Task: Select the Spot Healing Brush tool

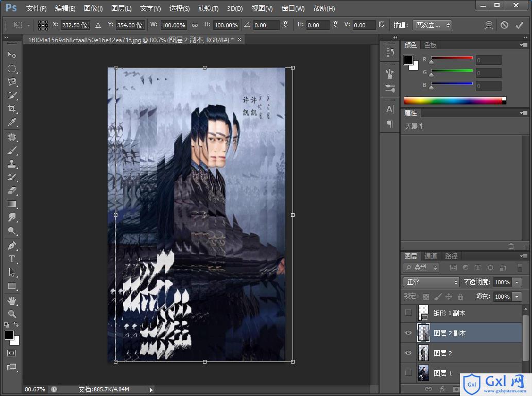Action: (11, 137)
